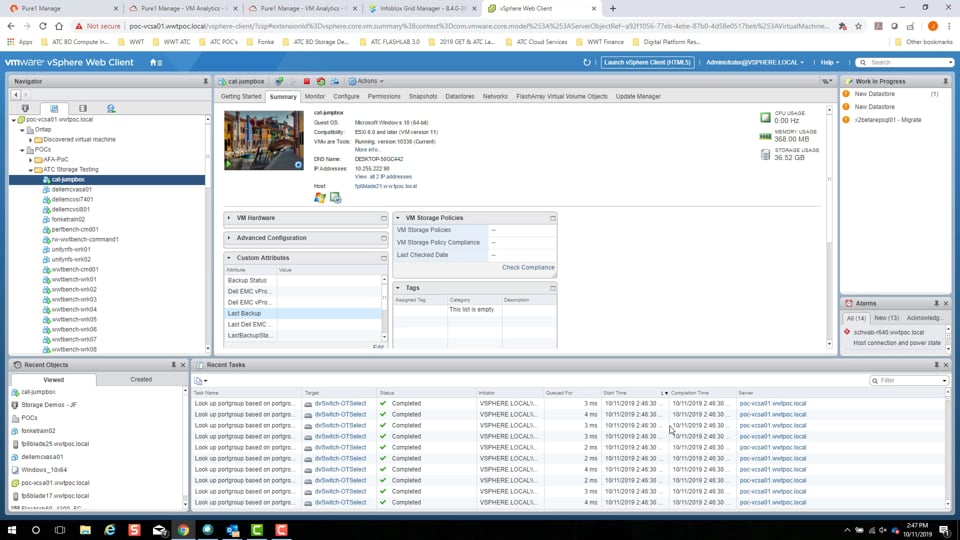960x540 pixels.
Task: Open the Help dropdown menu
Action: coord(829,62)
